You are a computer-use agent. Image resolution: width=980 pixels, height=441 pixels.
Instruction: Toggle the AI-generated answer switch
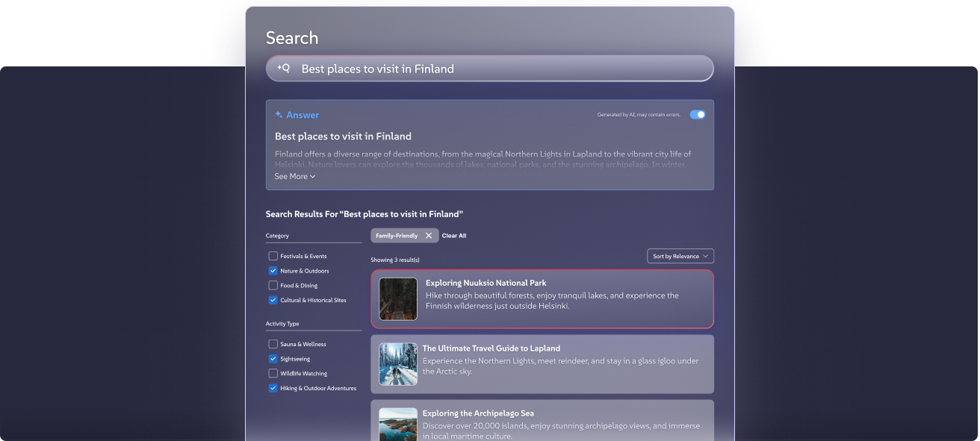(697, 115)
